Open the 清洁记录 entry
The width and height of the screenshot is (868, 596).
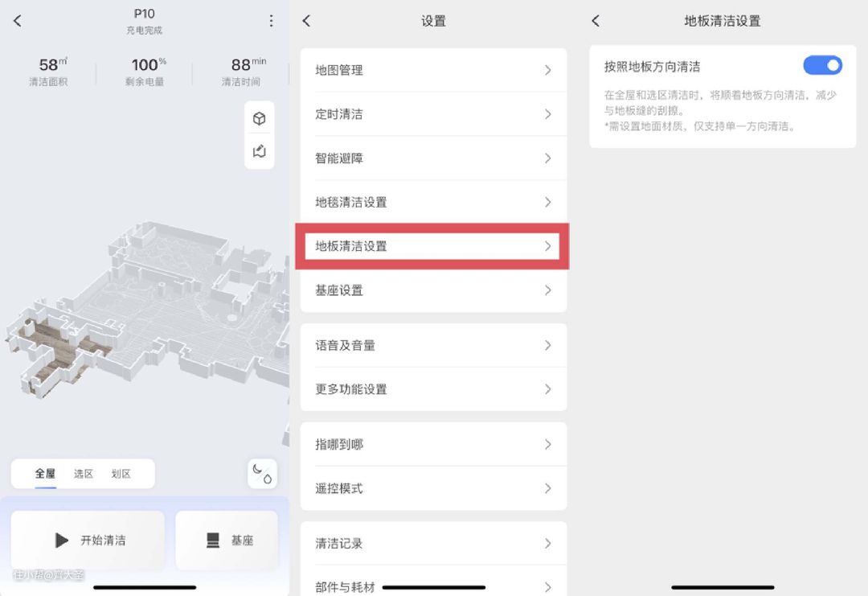pos(432,544)
